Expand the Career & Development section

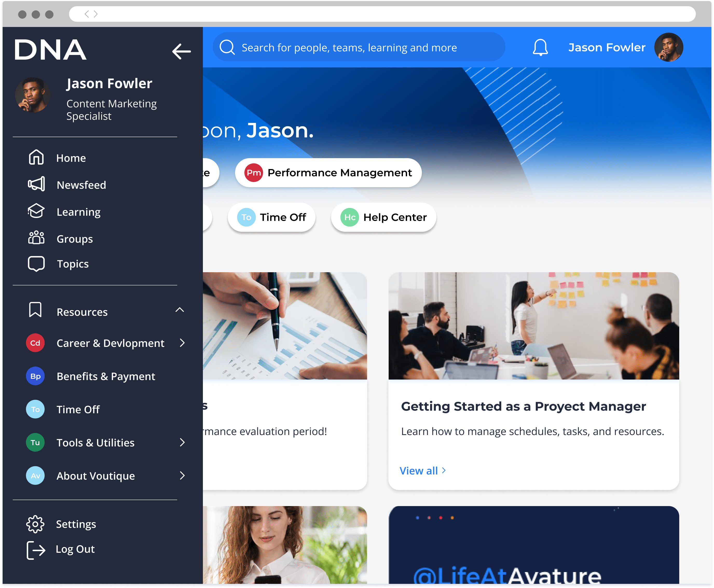click(x=182, y=342)
